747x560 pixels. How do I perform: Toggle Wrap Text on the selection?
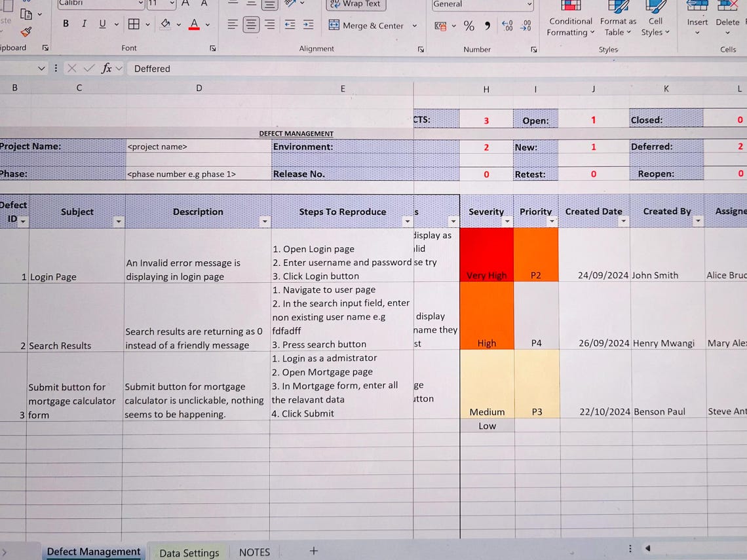point(356,4)
